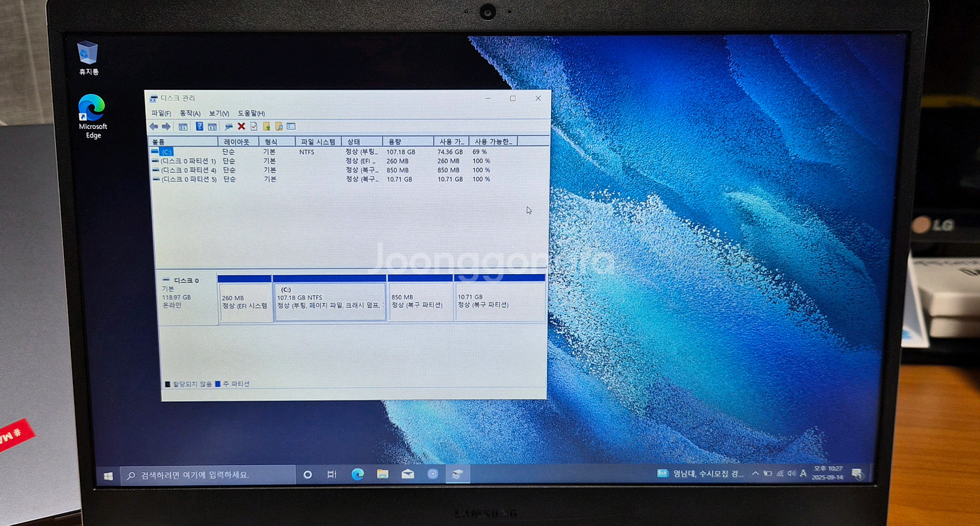Open the 파일(F) menu
Viewport: 980px width, 526px height.
click(x=161, y=114)
